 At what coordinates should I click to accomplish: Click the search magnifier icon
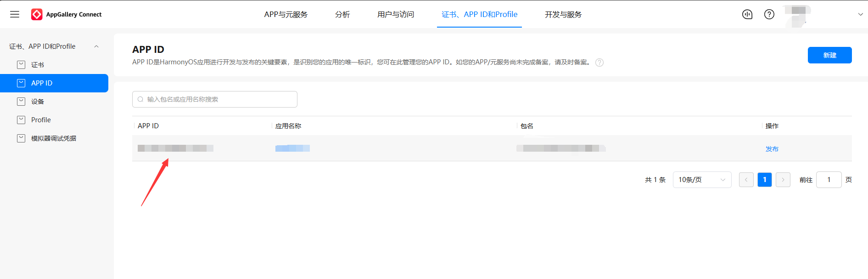140,99
